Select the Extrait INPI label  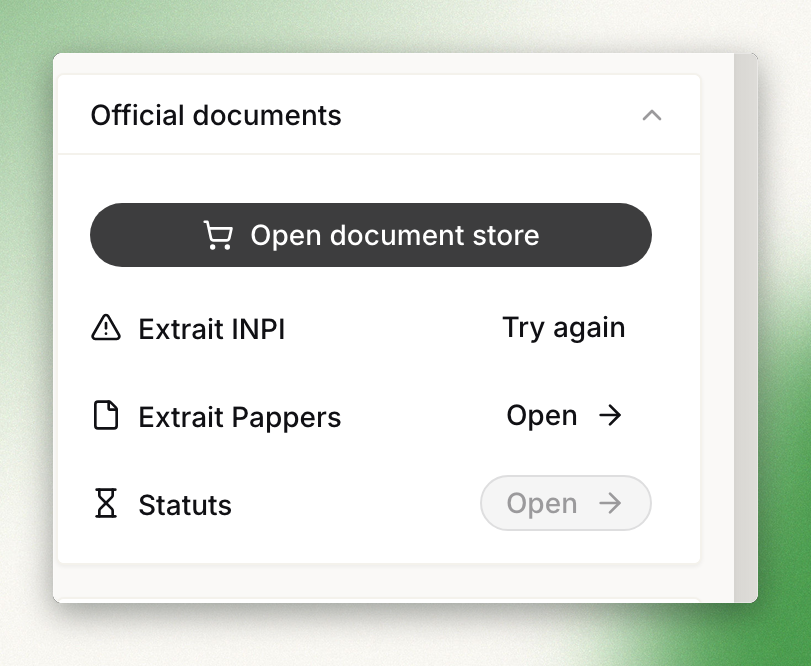[x=212, y=329]
